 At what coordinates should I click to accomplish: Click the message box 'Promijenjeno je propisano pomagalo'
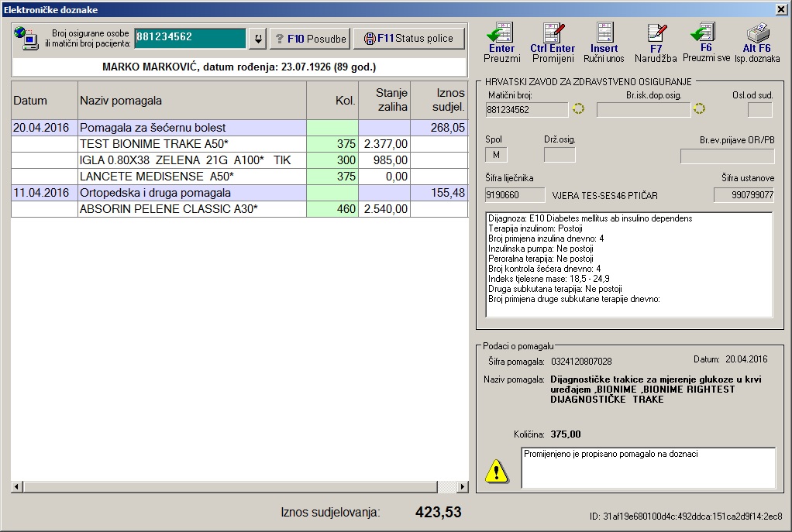pyautogui.click(x=648, y=468)
